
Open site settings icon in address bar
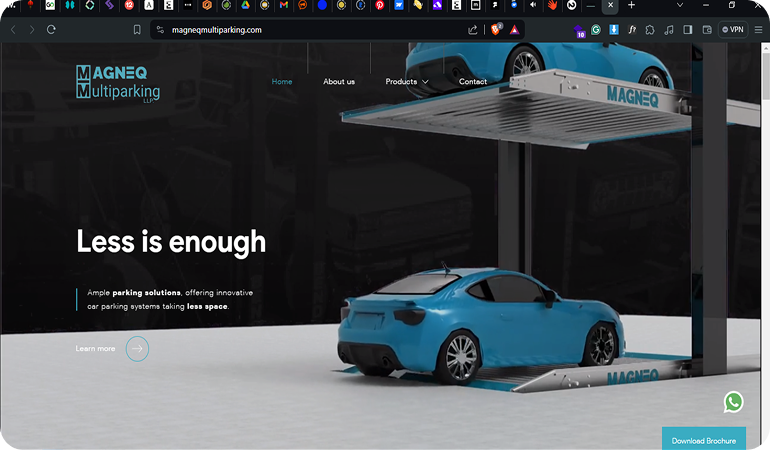point(160,30)
